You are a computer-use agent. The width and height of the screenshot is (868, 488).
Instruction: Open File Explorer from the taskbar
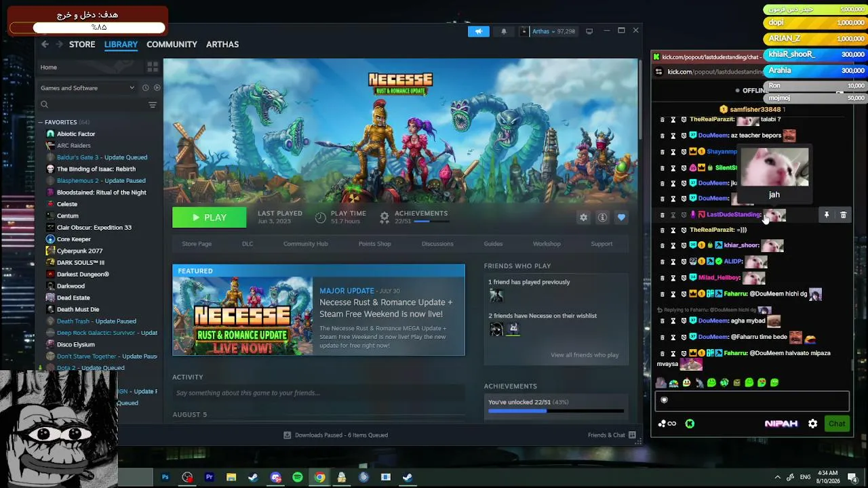coord(231,477)
